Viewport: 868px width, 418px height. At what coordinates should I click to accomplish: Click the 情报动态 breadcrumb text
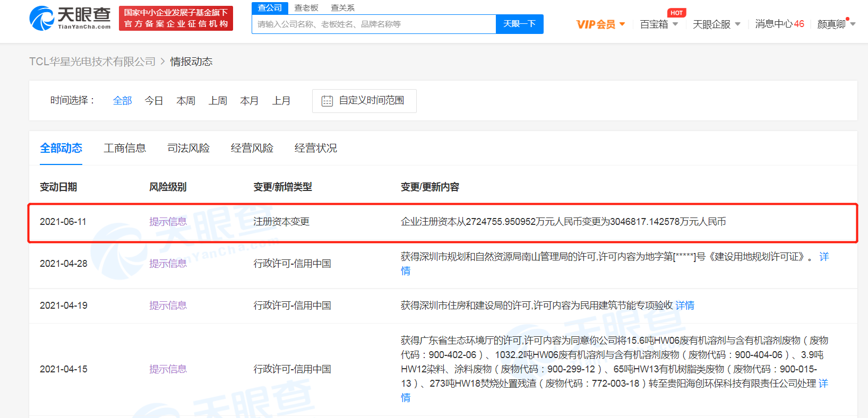click(x=191, y=62)
